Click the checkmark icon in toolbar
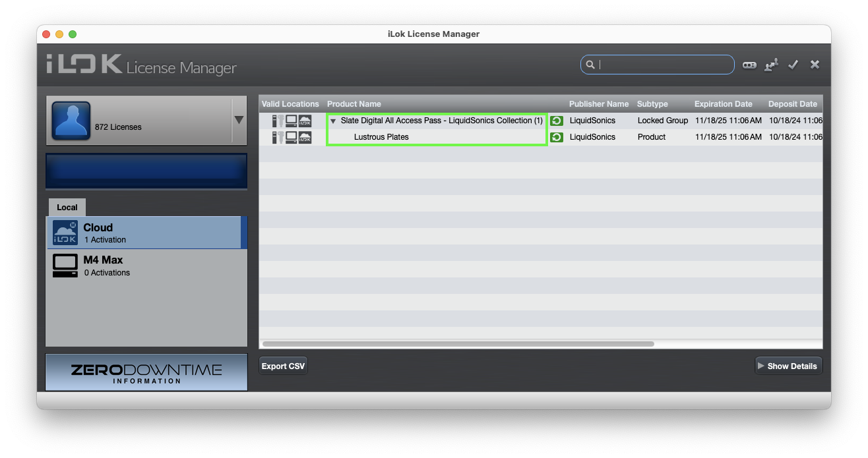The width and height of the screenshot is (868, 458). click(793, 65)
